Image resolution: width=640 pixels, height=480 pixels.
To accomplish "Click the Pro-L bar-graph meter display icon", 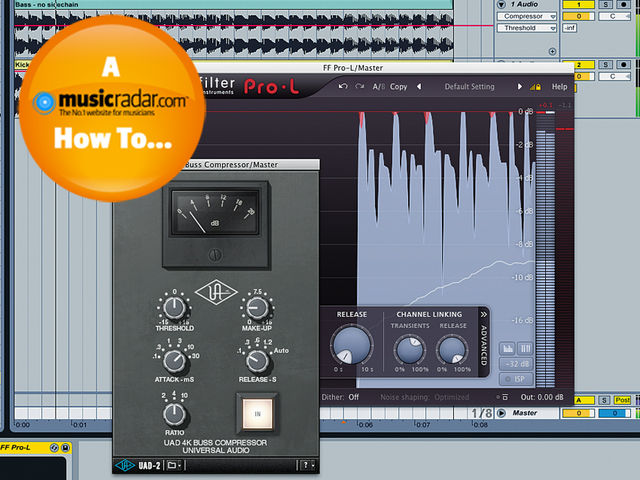I will 508,349.
